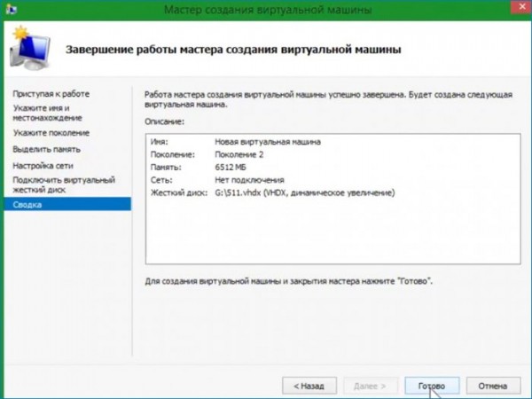Viewport: 532px width, 399px height.
Task: Click the "Поколение 2" value
Action: tap(239, 154)
